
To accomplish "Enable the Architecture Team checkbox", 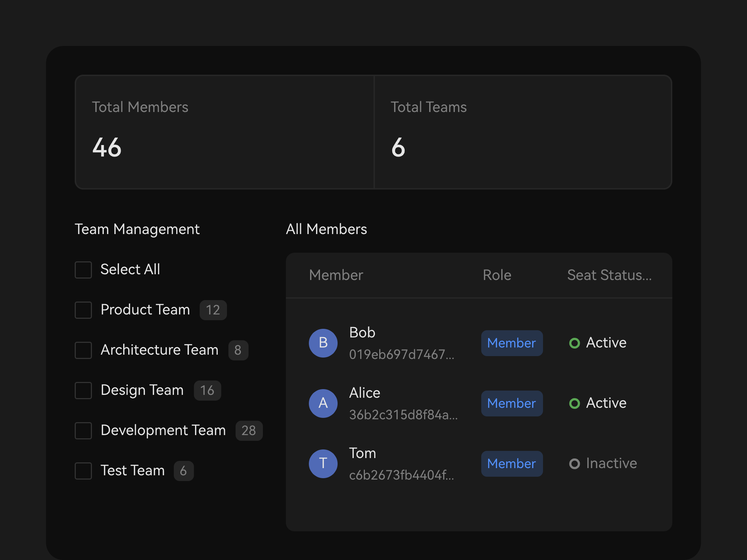I will [83, 350].
